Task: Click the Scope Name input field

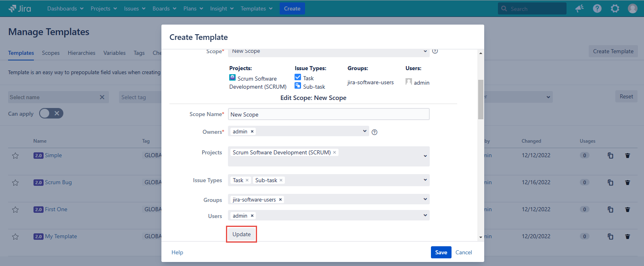Action: (328, 114)
